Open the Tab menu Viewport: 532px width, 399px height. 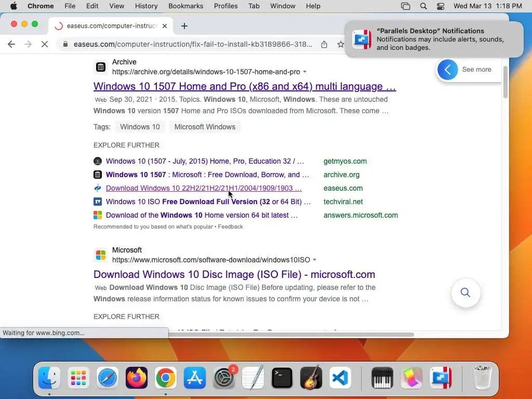point(254,6)
